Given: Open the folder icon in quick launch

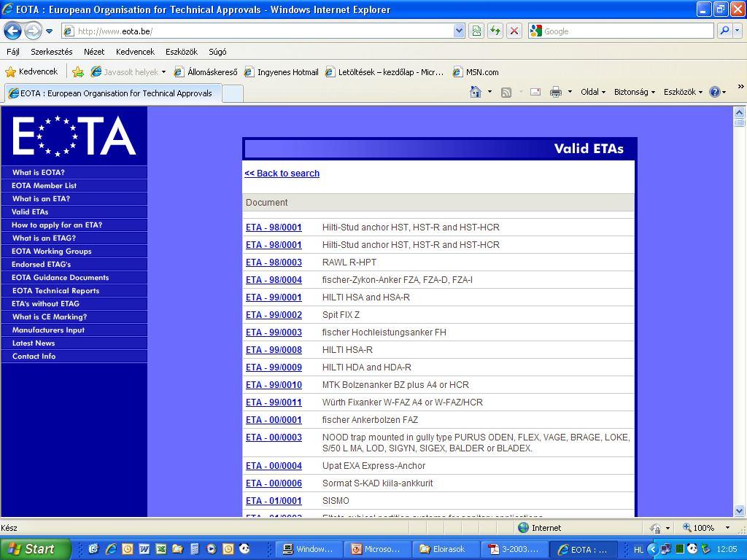Looking at the screenshot, I should click(x=178, y=549).
